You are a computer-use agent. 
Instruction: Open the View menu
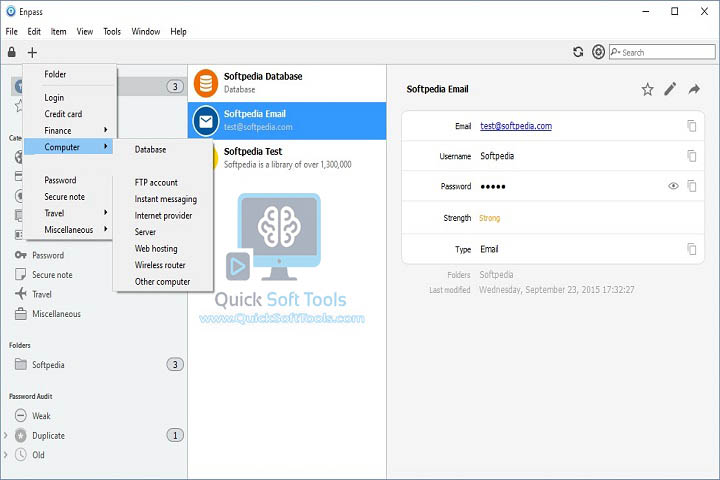84,32
